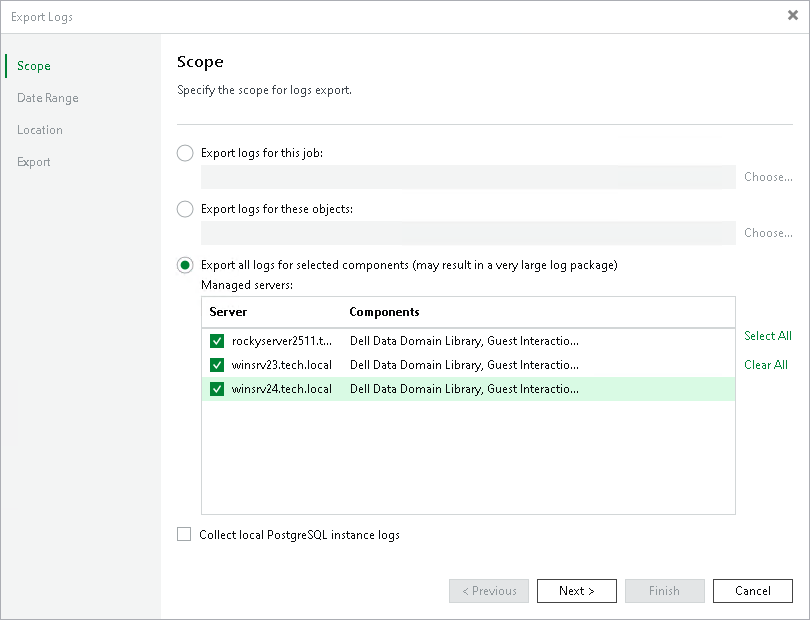The width and height of the screenshot is (810, 620).
Task: Uncheck the rockyserver2511 server checkbox
Action: click(217, 341)
